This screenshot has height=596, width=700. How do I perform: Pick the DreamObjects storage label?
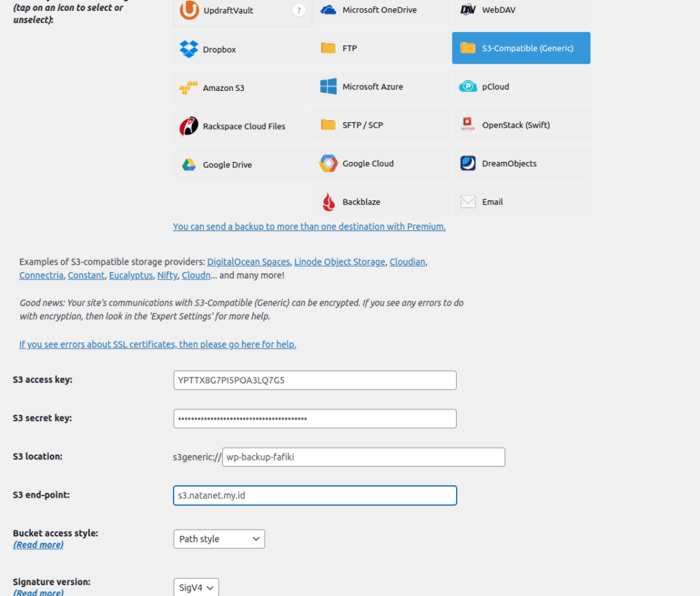coord(509,163)
